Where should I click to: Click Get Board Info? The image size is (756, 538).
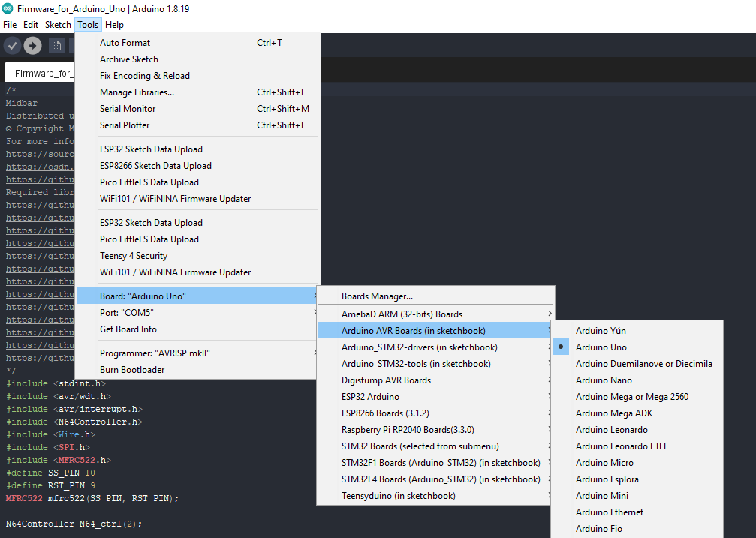pyautogui.click(x=197, y=329)
